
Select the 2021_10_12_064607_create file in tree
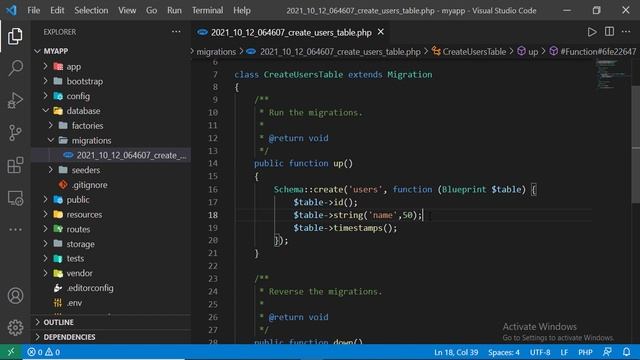click(111, 155)
